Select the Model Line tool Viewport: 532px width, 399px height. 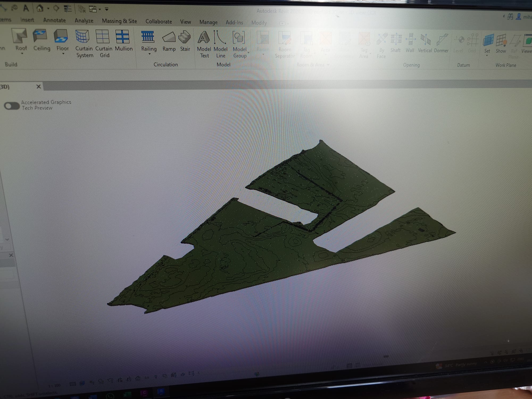(220, 38)
